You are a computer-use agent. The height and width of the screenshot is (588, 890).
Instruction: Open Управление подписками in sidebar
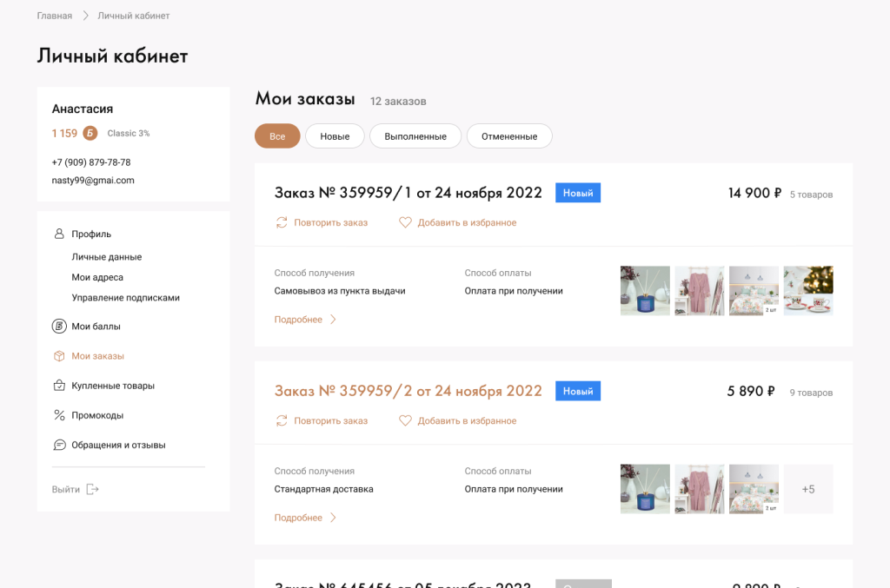click(125, 297)
